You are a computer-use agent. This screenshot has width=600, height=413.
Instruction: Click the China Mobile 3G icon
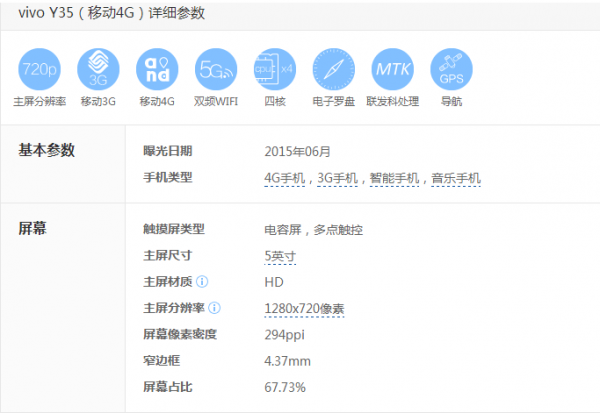point(98,69)
